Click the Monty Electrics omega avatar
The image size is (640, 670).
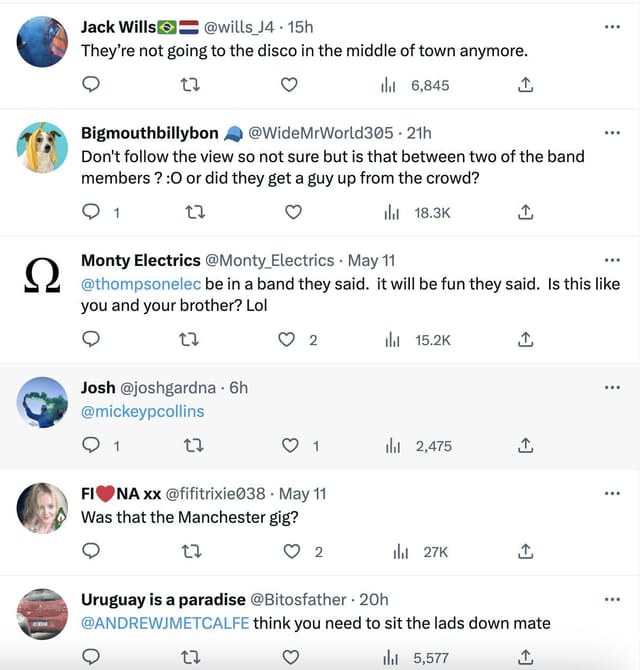pyautogui.click(x=43, y=276)
